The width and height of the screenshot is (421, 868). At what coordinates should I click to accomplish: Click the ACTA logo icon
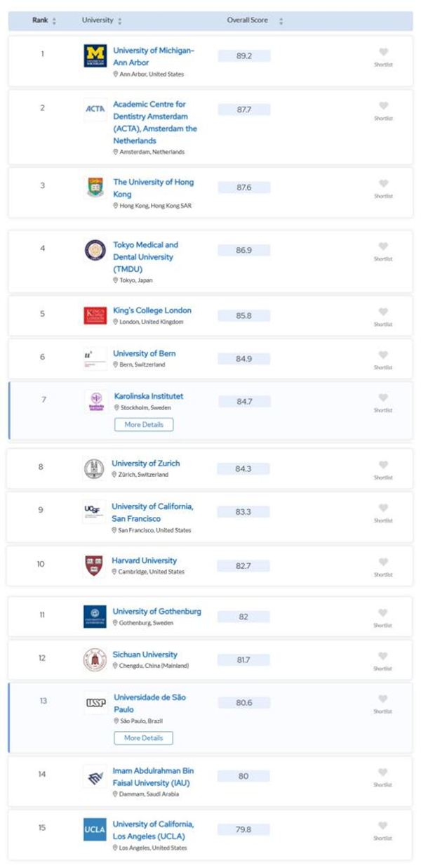click(x=95, y=109)
